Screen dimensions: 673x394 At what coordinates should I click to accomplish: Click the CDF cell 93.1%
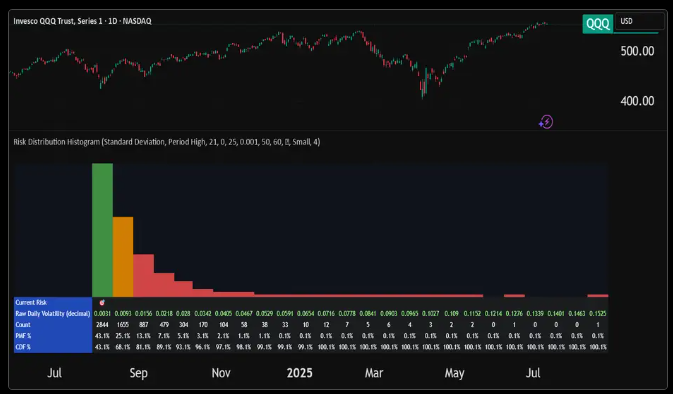(183, 347)
